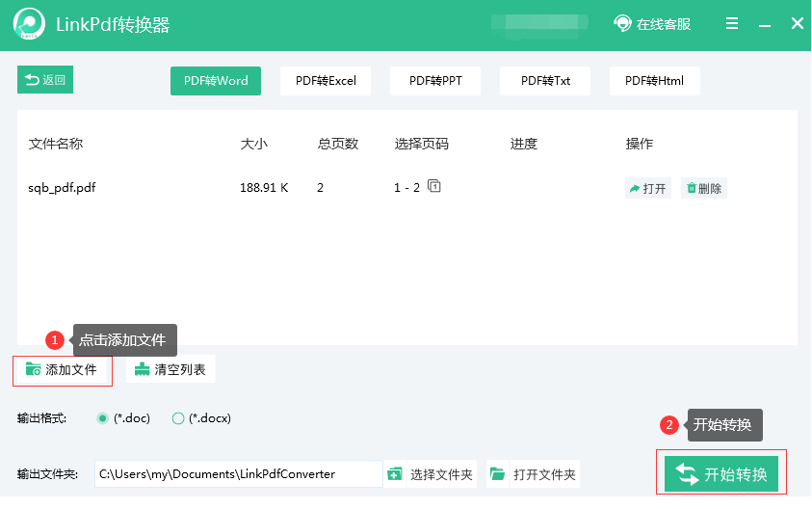Delete sqb_pdf.pdf with the 删除 button
The width and height of the screenshot is (812, 509).
tap(704, 188)
